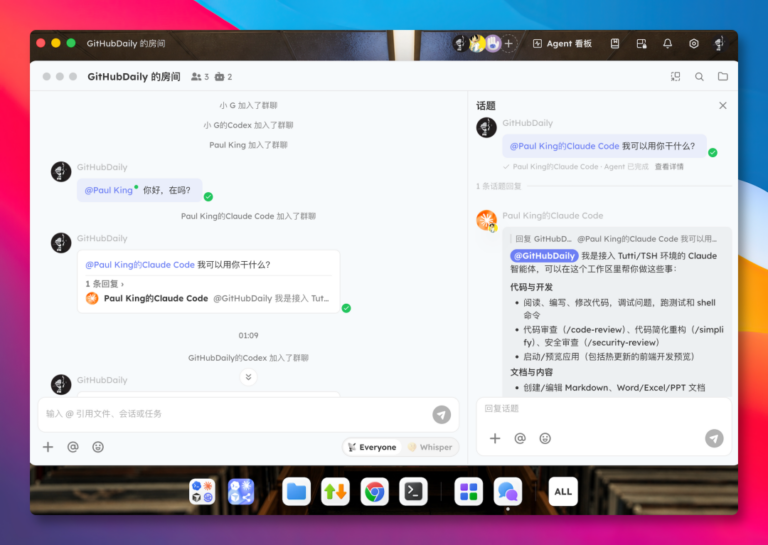Open emoji picker in topic reply
This screenshot has height=545, width=768.
click(545, 438)
